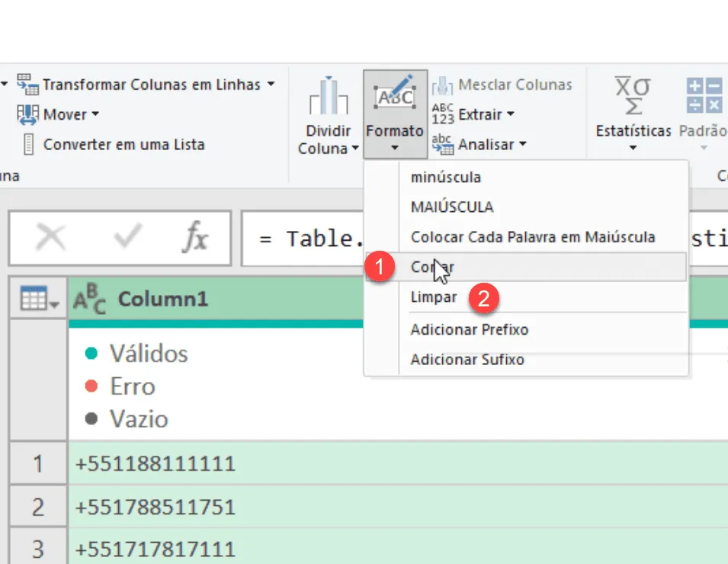This screenshot has width=728, height=564.
Task: Click cell +551188111111
Action: [399, 463]
